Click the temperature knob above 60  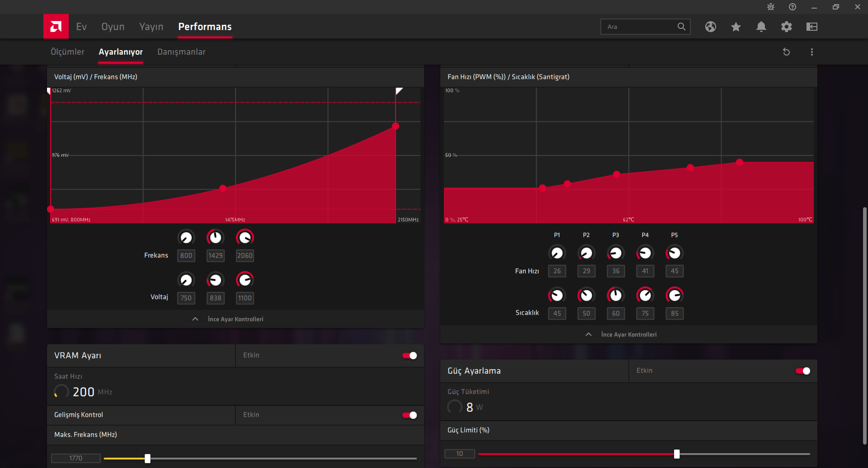pos(616,295)
